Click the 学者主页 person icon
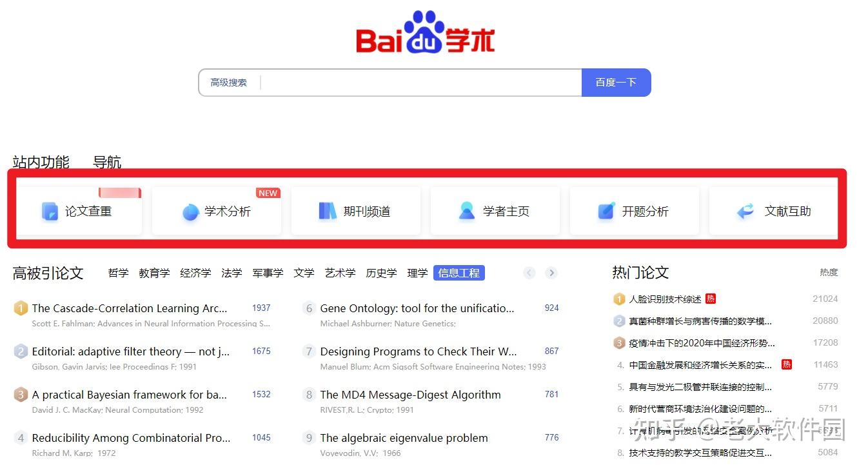 [467, 211]
